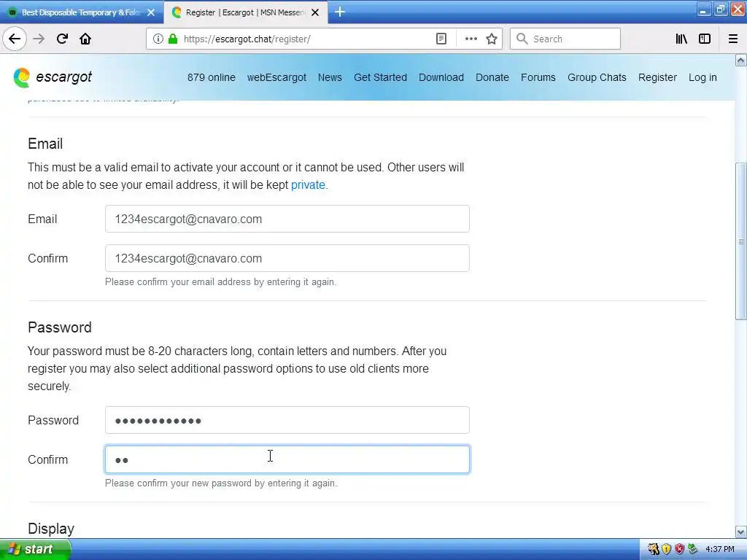
Task: Click the password Confirm field
Action: pos(287,459)
